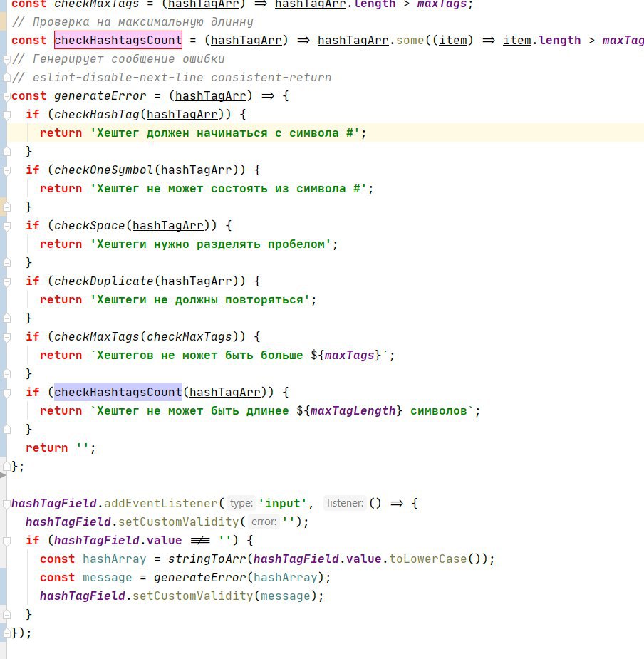Click the toLowerCase method call
Image resolution: width=644 pixels, height=659 pixels.
pos(428,559)
